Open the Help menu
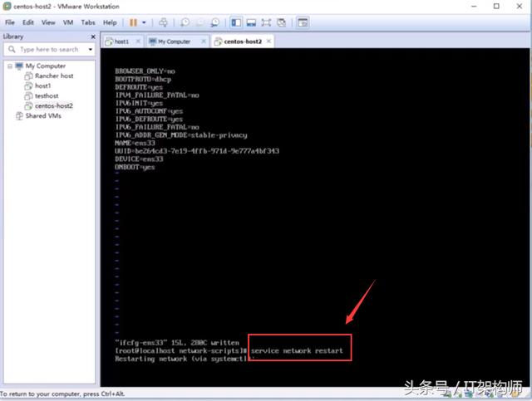The height and width of the screenshot is (401, 532). tap(110, 22)
